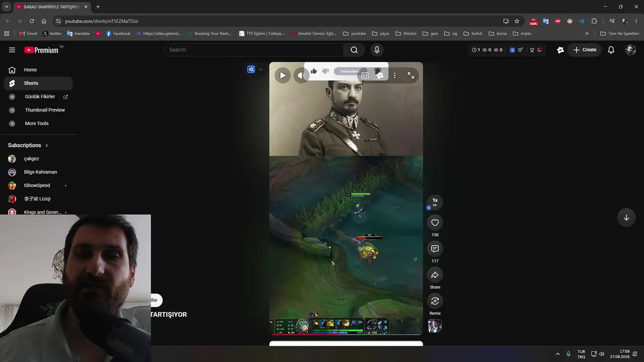Thumbs down the video in the overlay
The image size is (644, 362).
325,71
